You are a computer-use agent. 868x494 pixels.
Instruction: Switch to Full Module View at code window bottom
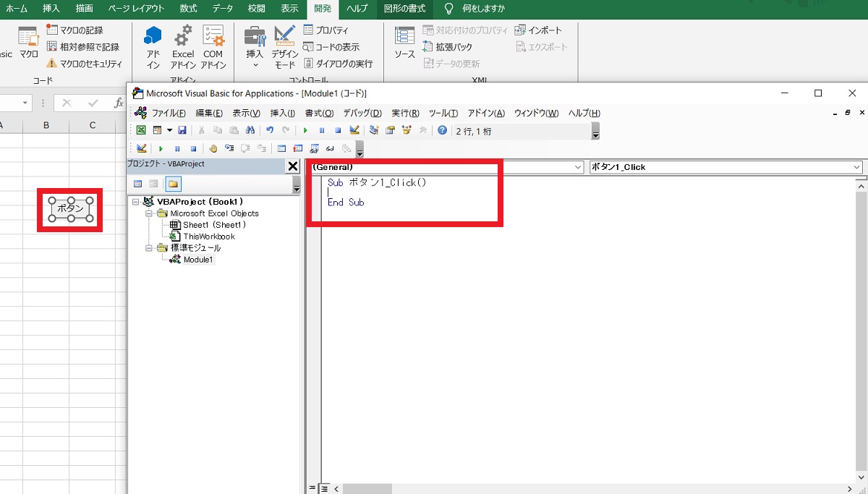(x=325, y=488)
